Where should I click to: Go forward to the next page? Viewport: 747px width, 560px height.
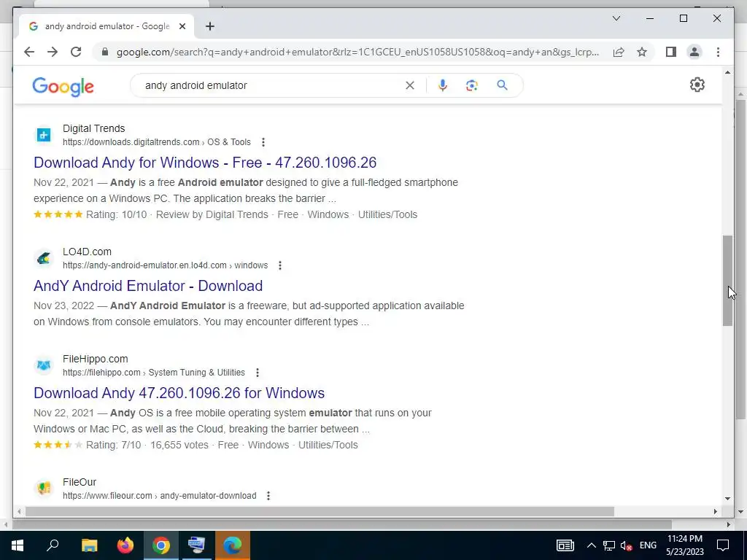pyautogui.click(x=53, y=52)
